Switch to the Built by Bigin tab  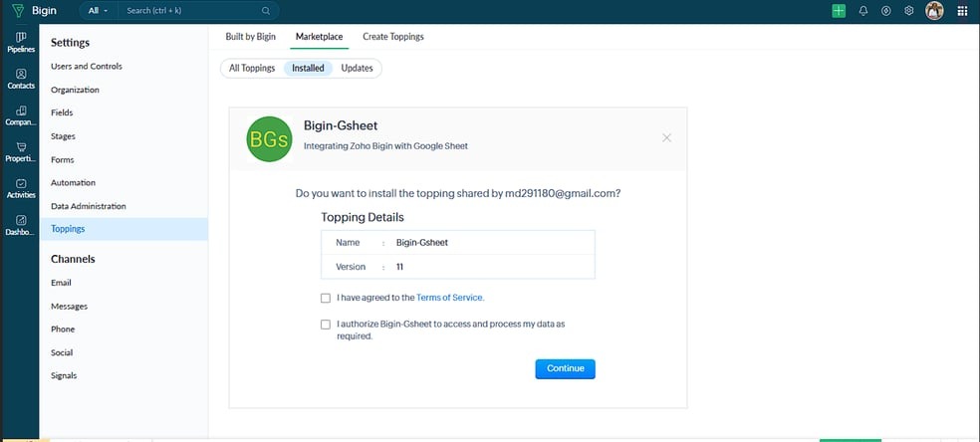coord(251,37)
